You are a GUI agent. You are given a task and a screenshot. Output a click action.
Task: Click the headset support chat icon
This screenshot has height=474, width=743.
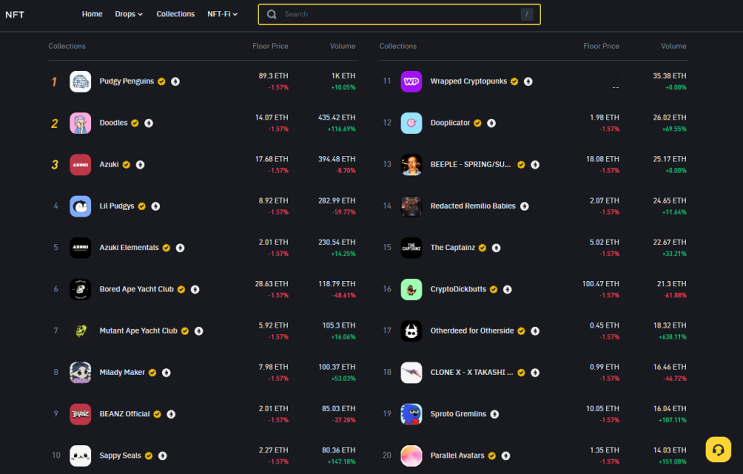718,449
